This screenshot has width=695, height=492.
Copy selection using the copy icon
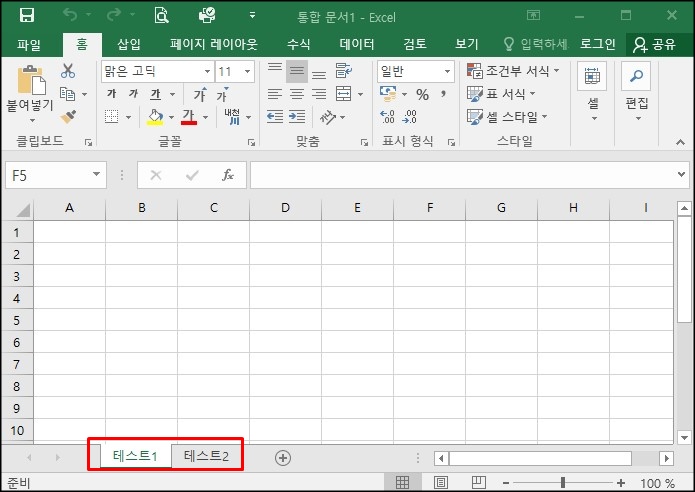pyautogui.click(x=67, y=94)
